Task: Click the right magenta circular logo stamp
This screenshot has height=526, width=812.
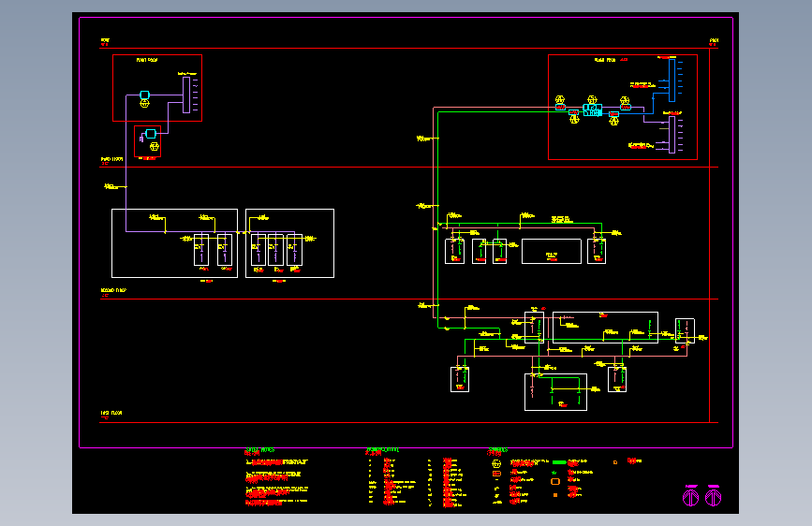Action: (x=713, y=498)
